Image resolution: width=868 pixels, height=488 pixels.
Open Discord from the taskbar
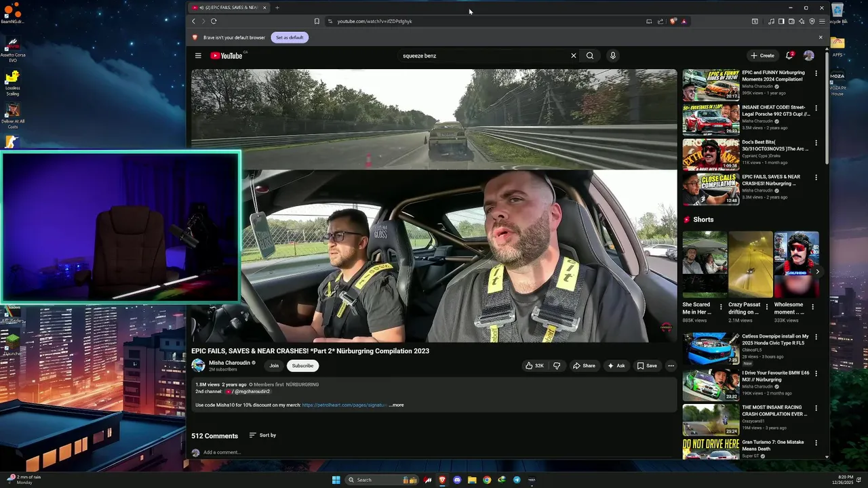tap(457, 480)
